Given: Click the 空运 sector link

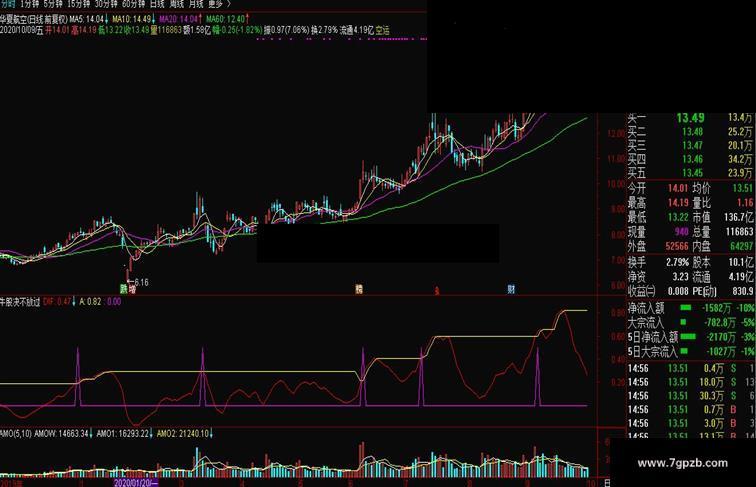Looking at the screenshot, I should (382, 30).
